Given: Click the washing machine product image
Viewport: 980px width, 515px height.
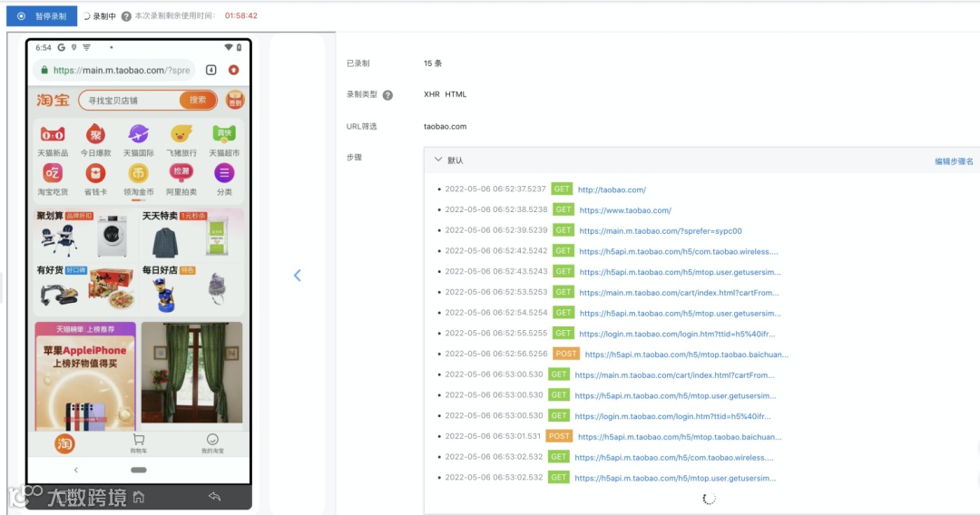Looking at the screenshot, I should pos(113,236).
